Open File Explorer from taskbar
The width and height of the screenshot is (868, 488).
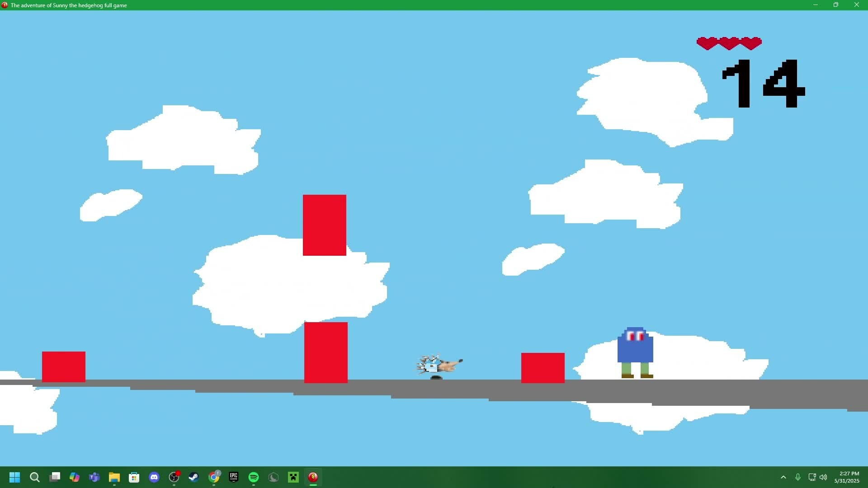tap(114, 477)
